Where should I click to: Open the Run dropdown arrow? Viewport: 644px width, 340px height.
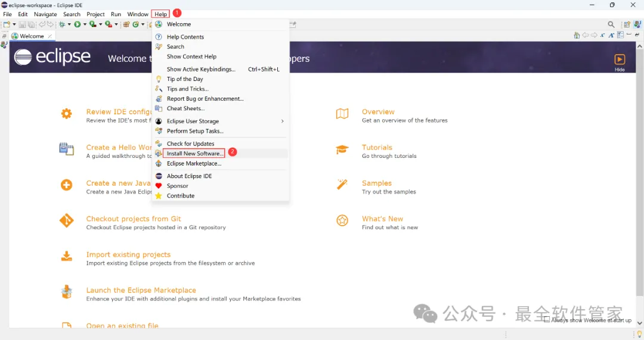coord(85,24)
